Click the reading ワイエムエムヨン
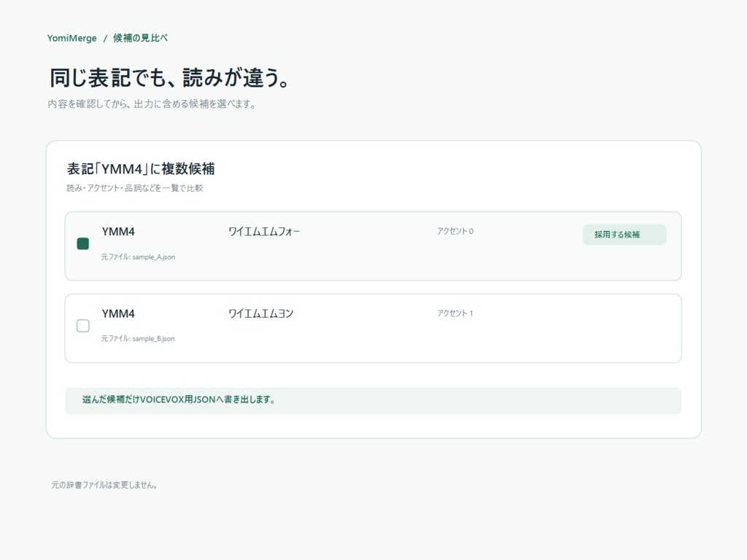 point(260,314)
